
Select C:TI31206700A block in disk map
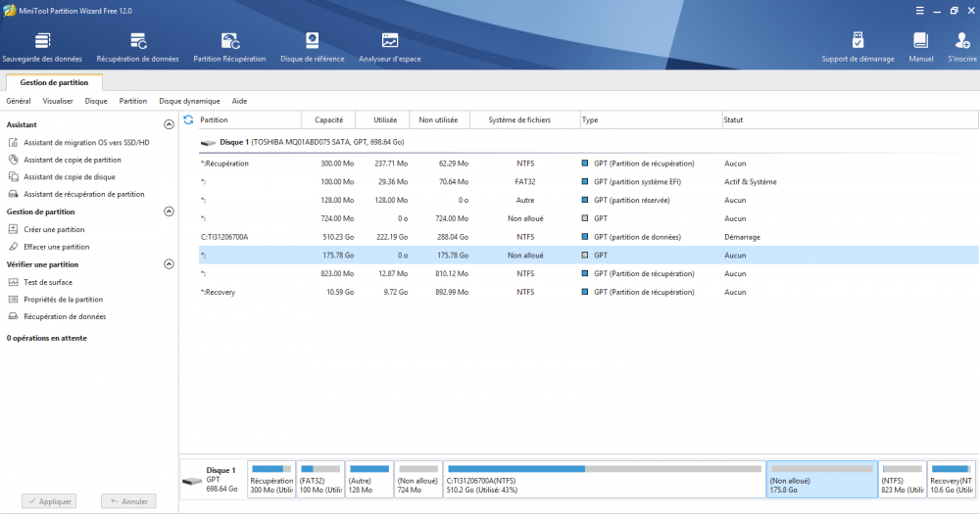pyautogui.click(x=605, y=480)
